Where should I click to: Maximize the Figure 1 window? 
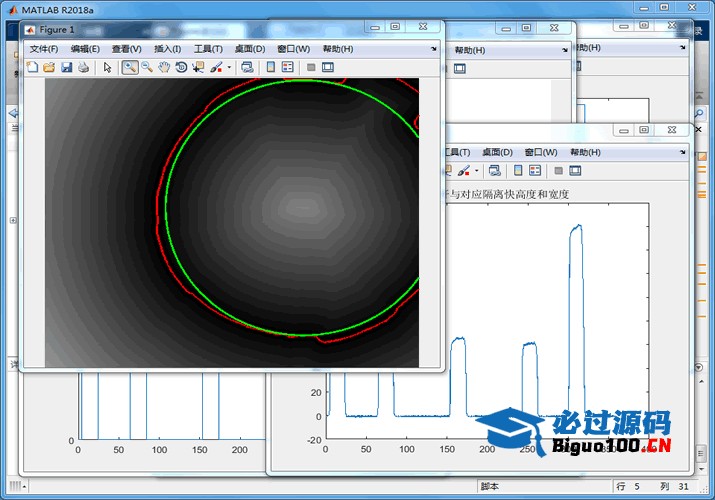point(395,28)
